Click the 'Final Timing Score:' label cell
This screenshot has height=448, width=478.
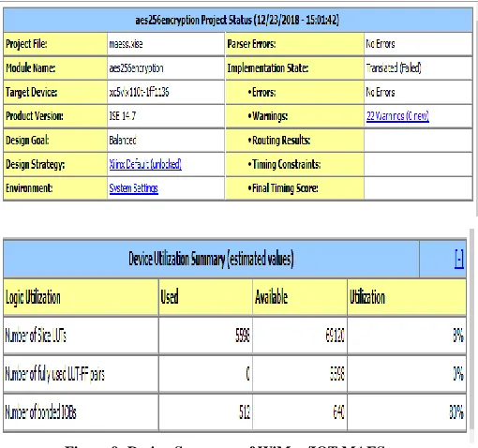tap(294, 188)
